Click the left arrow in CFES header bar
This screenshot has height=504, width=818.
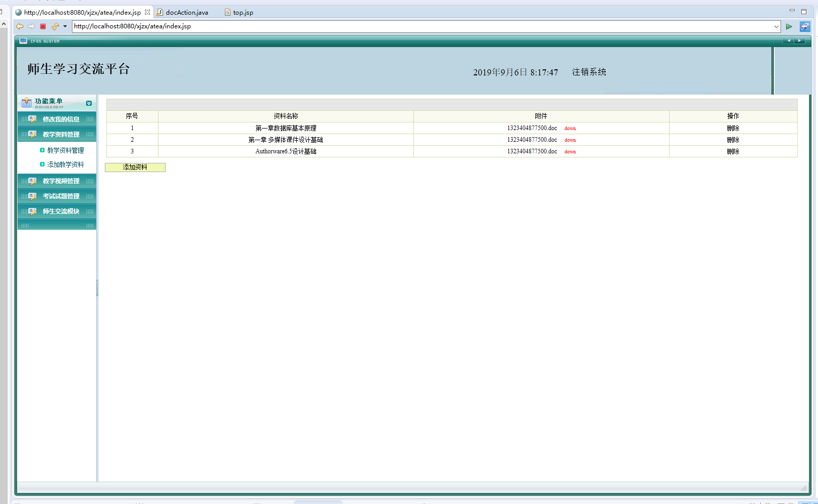(788, 40)
